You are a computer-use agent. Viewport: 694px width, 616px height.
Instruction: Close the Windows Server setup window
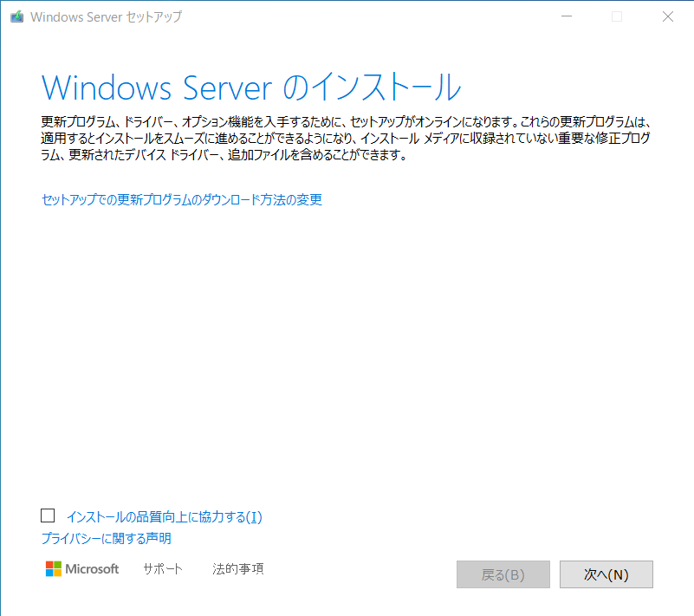point(668,16)
